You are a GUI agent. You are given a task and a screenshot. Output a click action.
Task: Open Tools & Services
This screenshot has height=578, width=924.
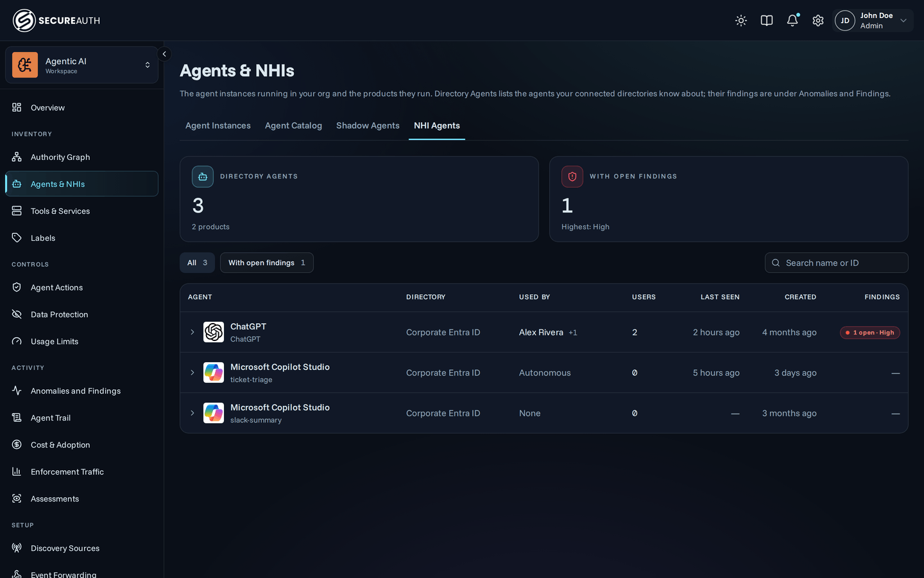click(x=81, y=211)
